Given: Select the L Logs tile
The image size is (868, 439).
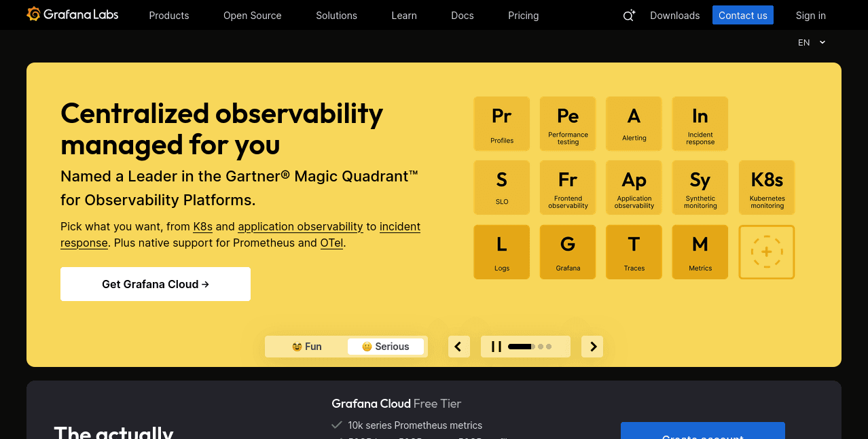Looking at the screenshot, I should coord(502,252).
